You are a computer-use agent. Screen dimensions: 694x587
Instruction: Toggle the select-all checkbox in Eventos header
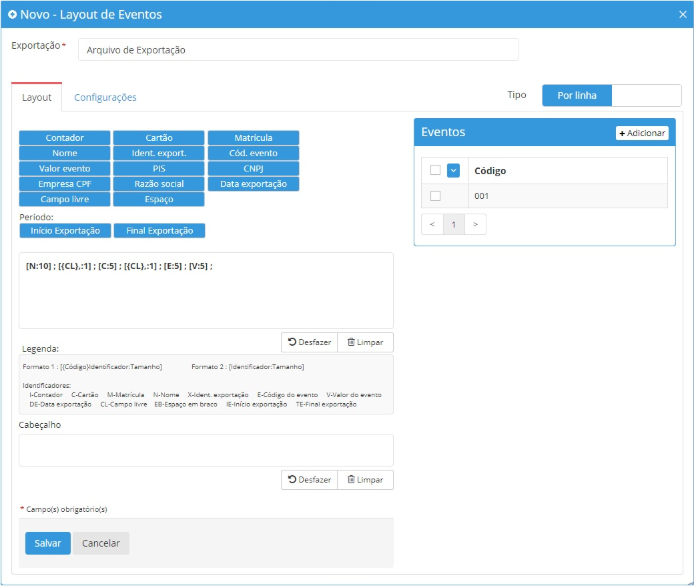click(435, 170)
